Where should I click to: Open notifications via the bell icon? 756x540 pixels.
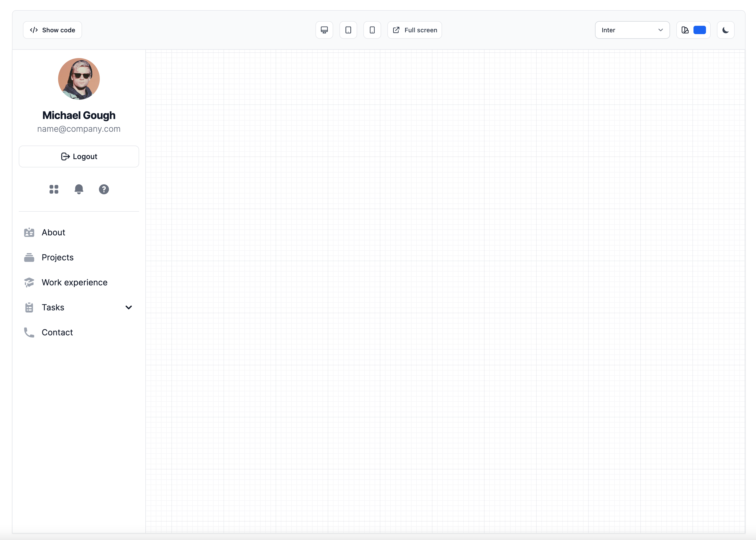(79, 189)
